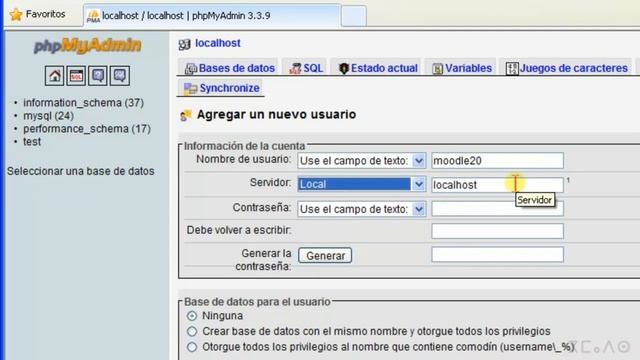Open the mysql database
The height and width of the screenshot is (360, 640).
click(48, 116)
